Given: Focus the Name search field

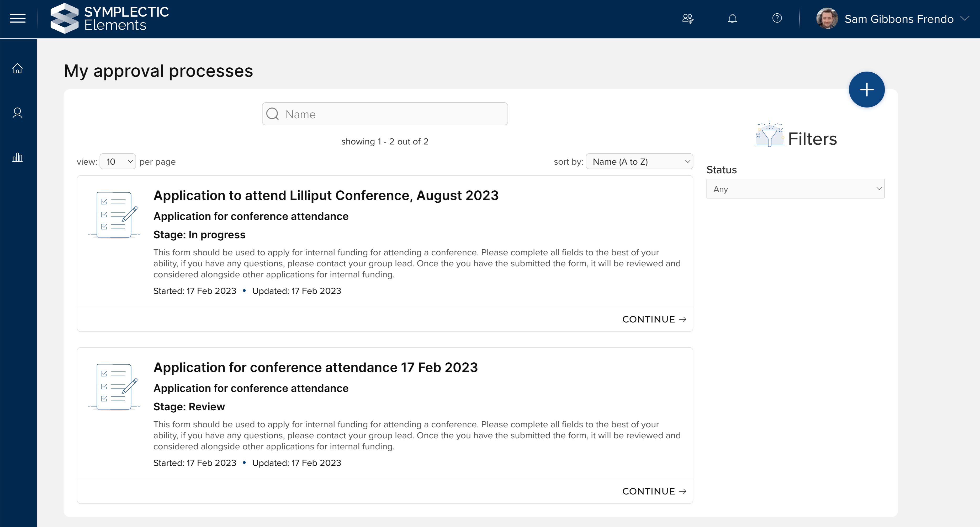Looking at the screenshot, I should click(x=385, y=114).
